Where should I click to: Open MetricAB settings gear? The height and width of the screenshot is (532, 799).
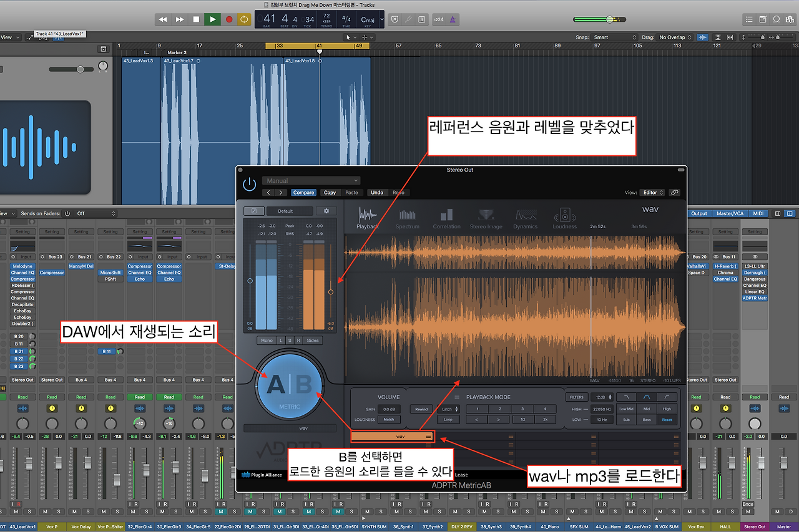326,211
